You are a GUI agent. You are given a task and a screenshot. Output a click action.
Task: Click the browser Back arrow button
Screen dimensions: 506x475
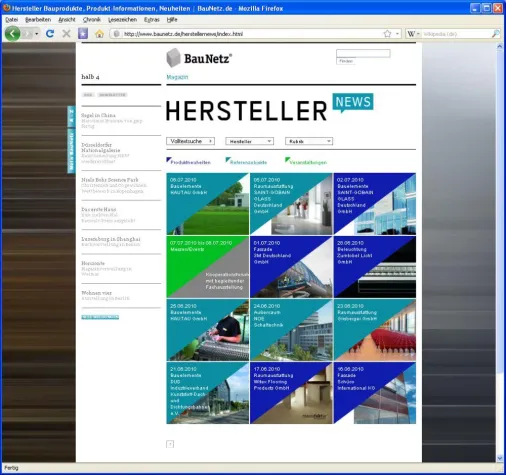[x=13, y=34]
